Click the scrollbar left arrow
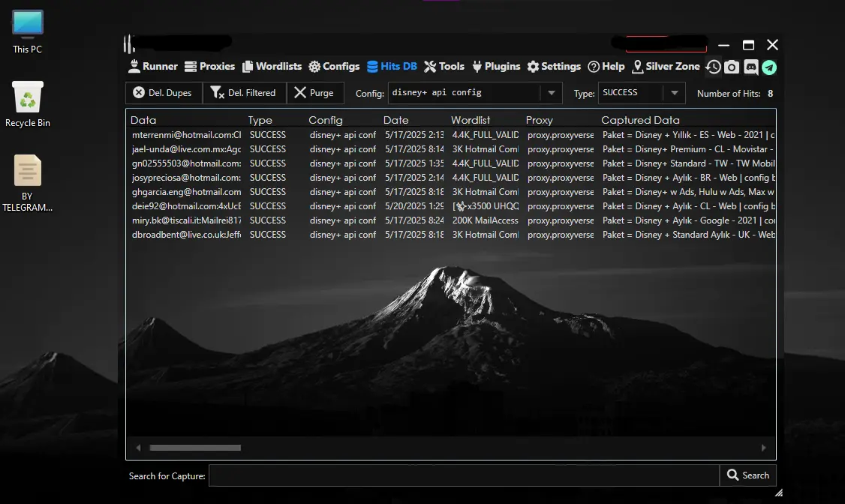The image size is (845, 504). [139, 448]
